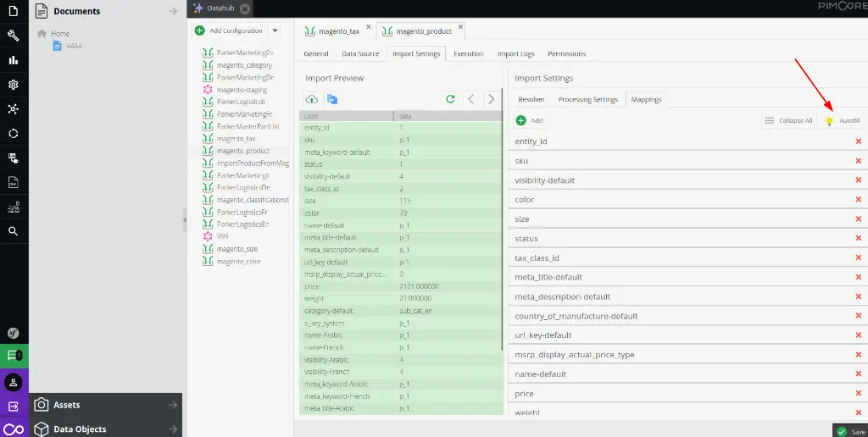Open the Processing Settings tab

587,99
